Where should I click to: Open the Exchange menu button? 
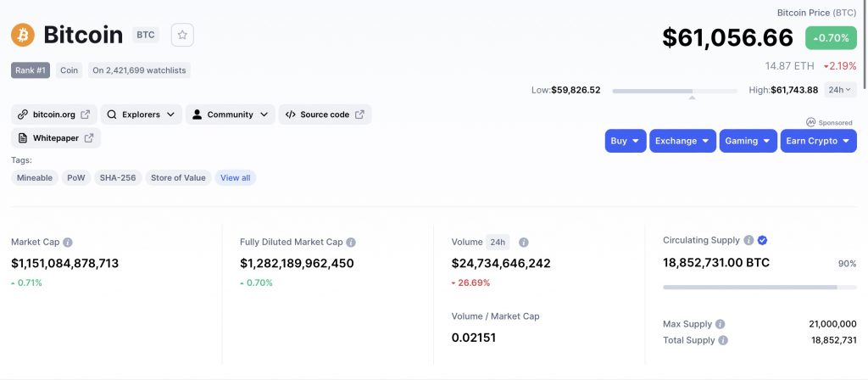(x=682, y=141)
